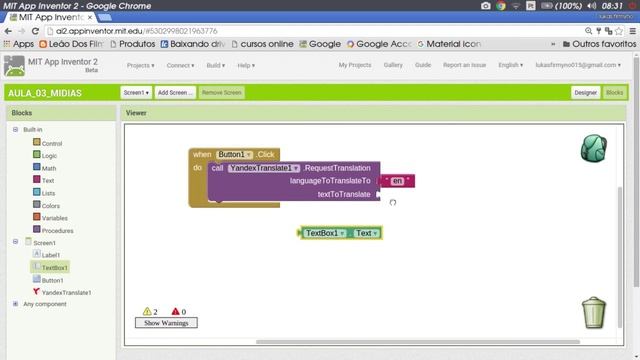Open the Screen1 dropdown button
Image resolution: width=640 pixels, height=360 pixels.
tap(136, 93)
